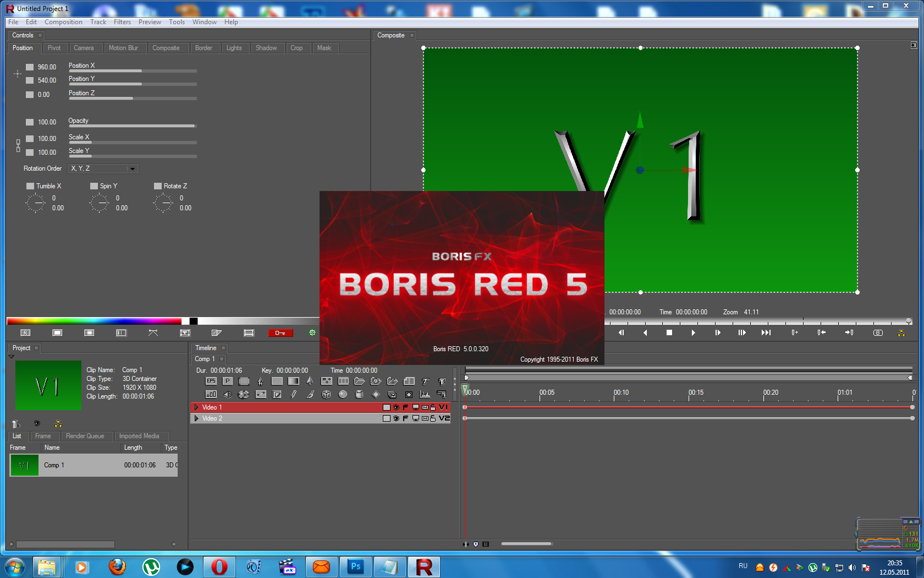Click the open folder icon in timeline toolbar

point(360,381)
